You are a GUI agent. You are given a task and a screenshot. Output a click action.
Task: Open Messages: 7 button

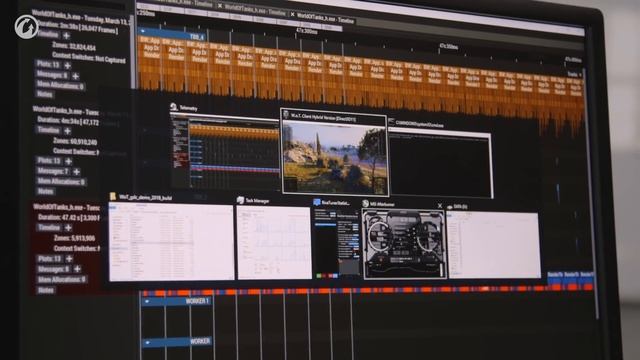(53, 171)
